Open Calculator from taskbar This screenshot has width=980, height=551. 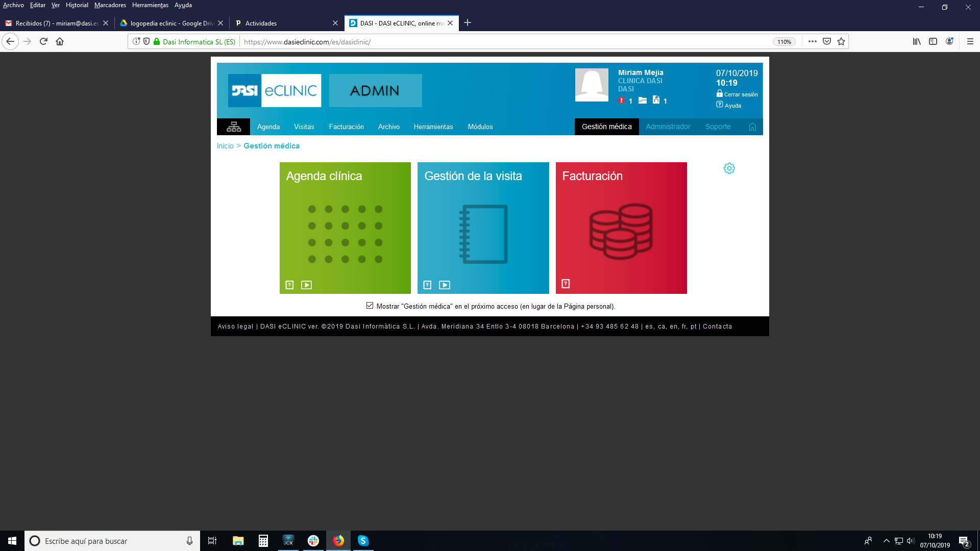[263, 541]
